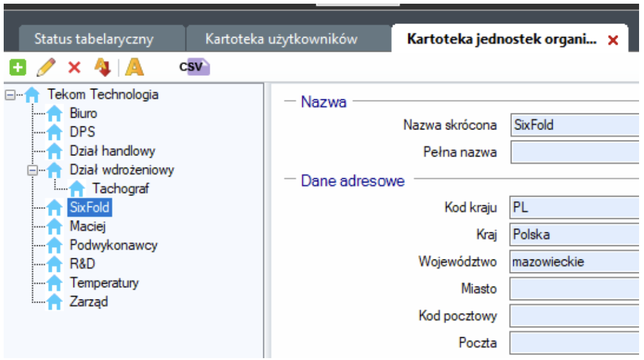Select Temperatury unit
644x360 pixels.
pyautogui.click(x=104, y=283)
